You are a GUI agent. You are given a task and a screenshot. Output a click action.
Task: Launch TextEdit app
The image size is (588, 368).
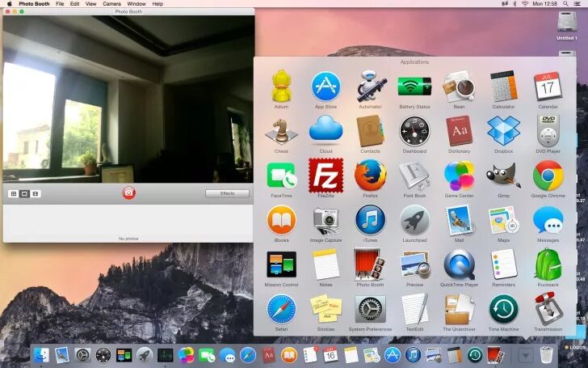[x=414, y=309]
